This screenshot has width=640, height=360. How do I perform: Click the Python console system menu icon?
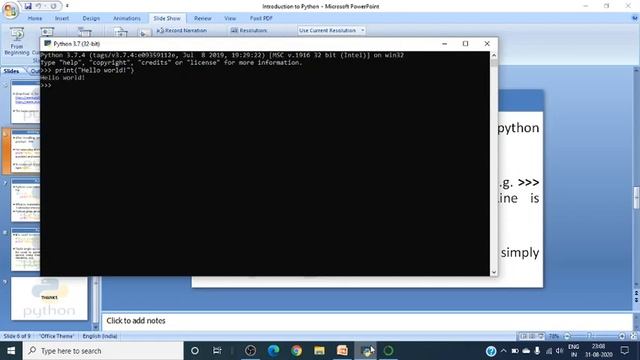coord(47,43)
